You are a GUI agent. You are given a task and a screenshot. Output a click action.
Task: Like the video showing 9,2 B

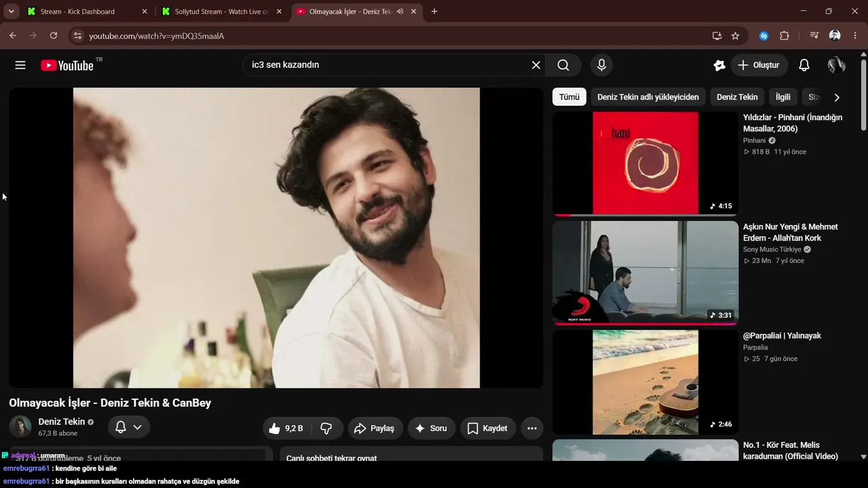coord(285,428)
